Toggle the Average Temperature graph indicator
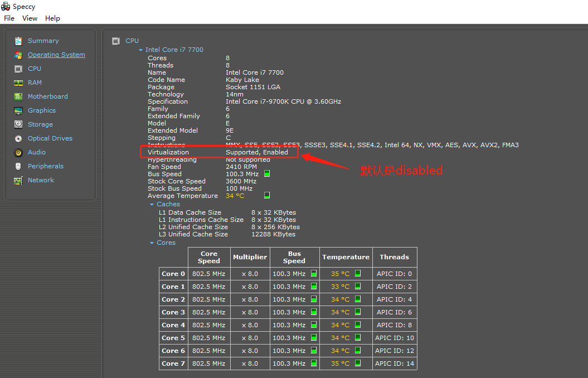 (266, 195)
